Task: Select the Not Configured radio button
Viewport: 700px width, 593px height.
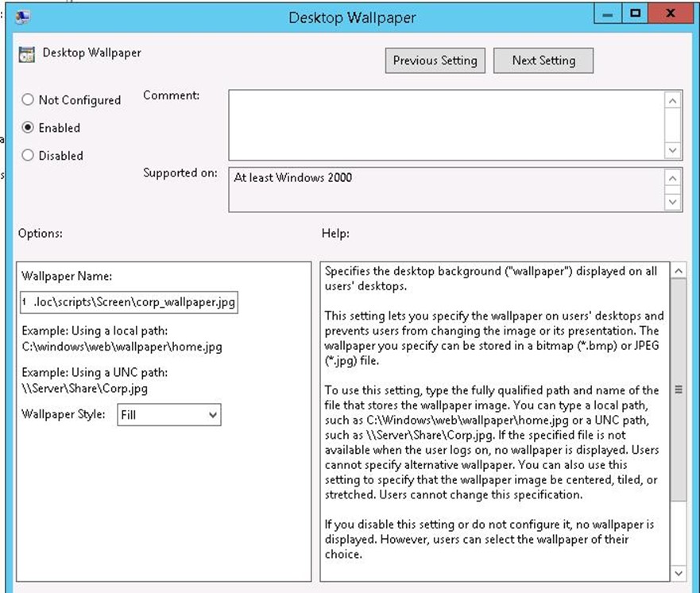Action: pyautogui.click(x=27, y=100)
